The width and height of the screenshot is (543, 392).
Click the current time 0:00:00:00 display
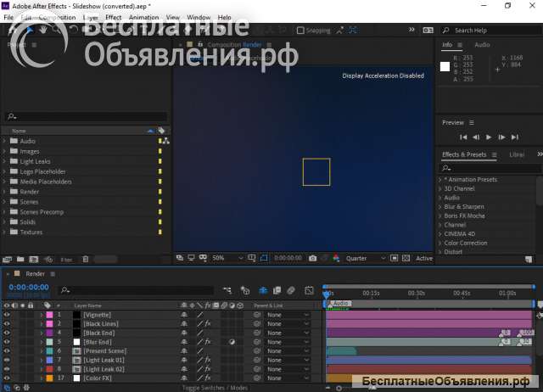[29, 287]
